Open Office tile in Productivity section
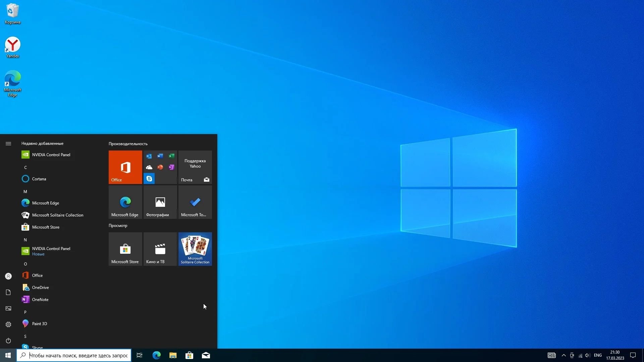This screenshot has width=644, height=362. (125, 167)
